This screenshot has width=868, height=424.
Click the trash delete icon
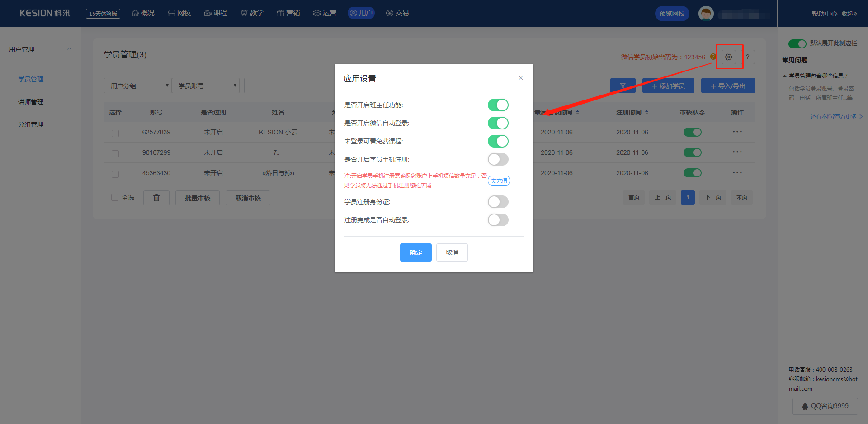click(156, 198)
